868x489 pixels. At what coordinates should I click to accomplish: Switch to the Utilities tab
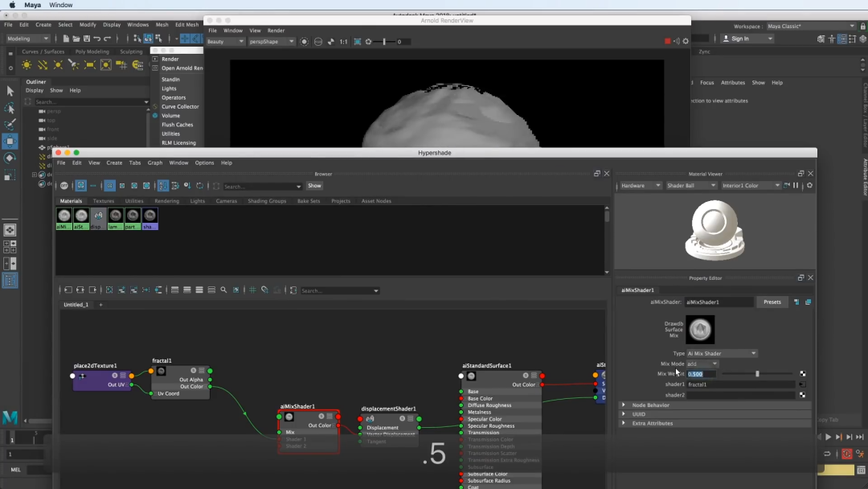pos(134,201)
